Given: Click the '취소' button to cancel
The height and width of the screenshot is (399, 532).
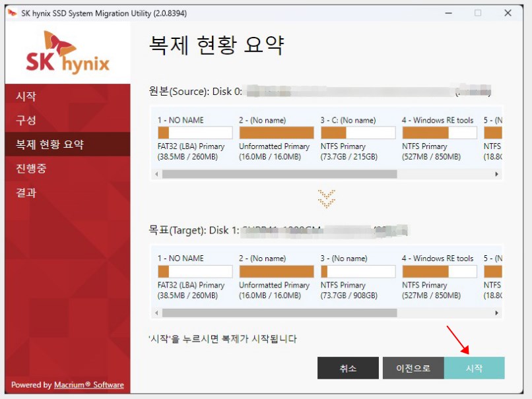Looking at the screenshot, I should click(x=348, y=368).
